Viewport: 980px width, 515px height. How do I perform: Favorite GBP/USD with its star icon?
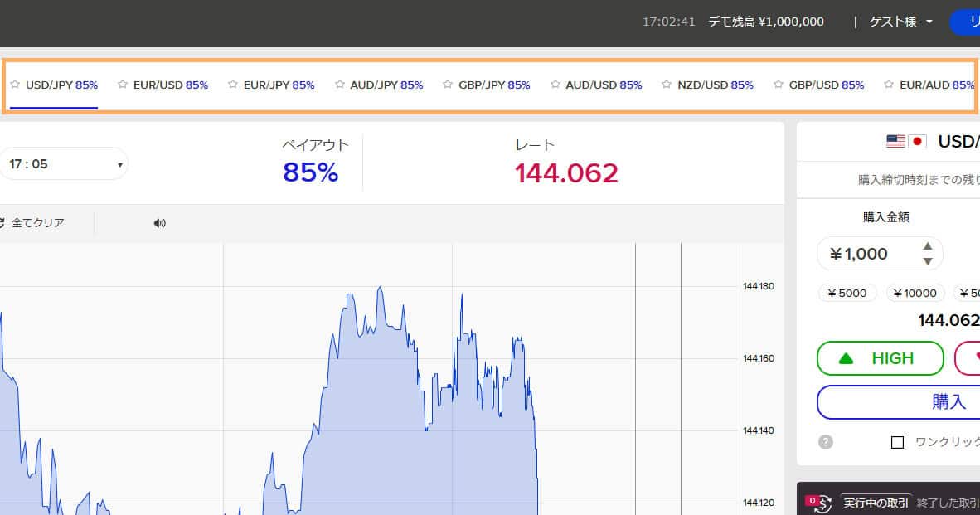click(779, 85)
